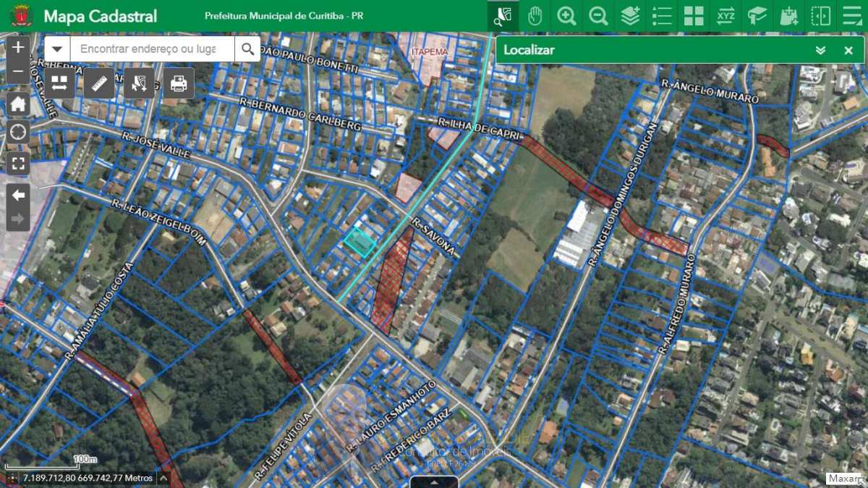Expand the coordinate system options arrow
Image resolution: width=868 pixels, height=488 pixels.
pos(163,478)
